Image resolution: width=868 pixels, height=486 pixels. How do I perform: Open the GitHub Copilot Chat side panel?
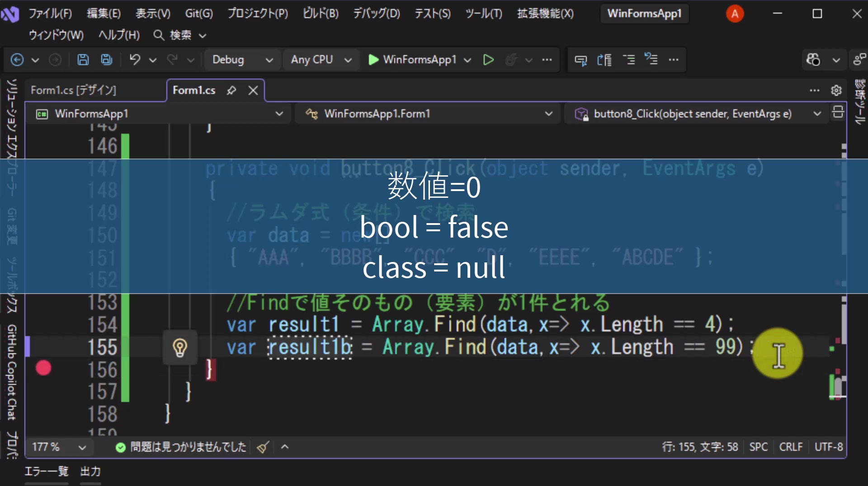coord(11,372)
